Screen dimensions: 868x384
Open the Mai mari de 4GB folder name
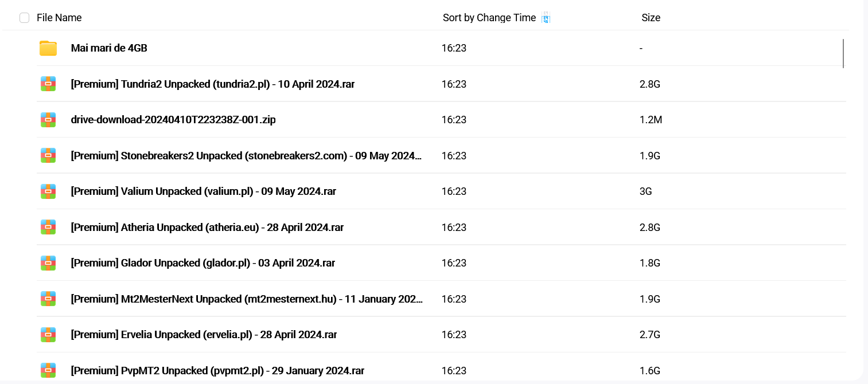click(109, 48)
